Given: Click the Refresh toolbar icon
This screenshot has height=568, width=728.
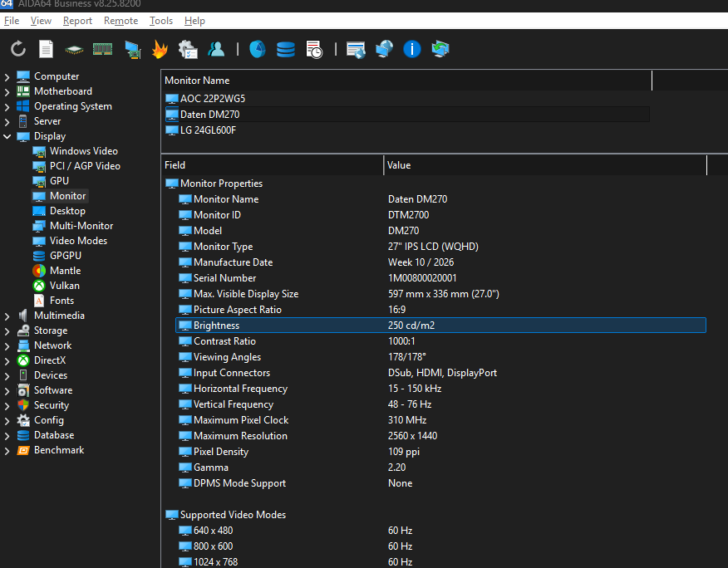Looking at the screenshot, I should click(x=18, y=50).
